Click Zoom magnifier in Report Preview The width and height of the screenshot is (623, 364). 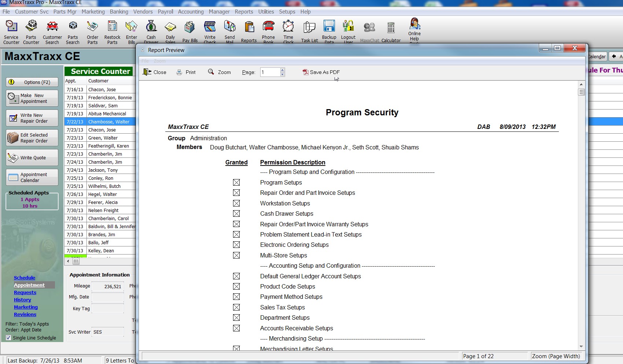pos(219,72)
